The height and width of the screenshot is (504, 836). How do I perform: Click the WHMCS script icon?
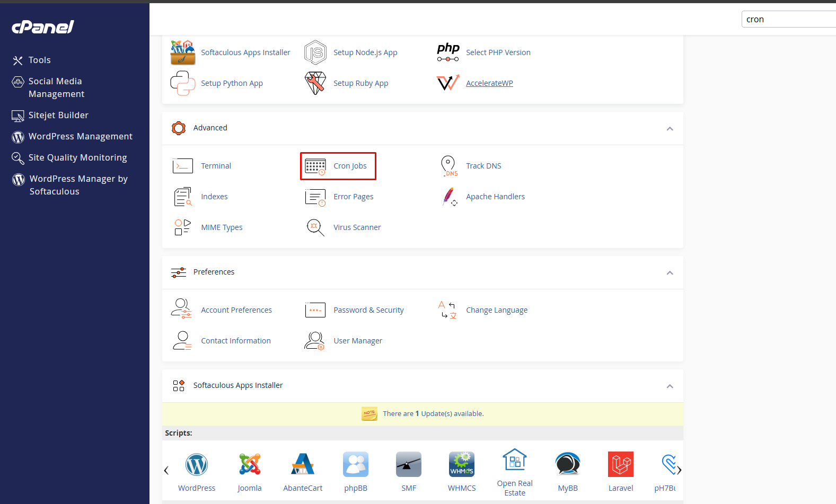tap(462, 465)
